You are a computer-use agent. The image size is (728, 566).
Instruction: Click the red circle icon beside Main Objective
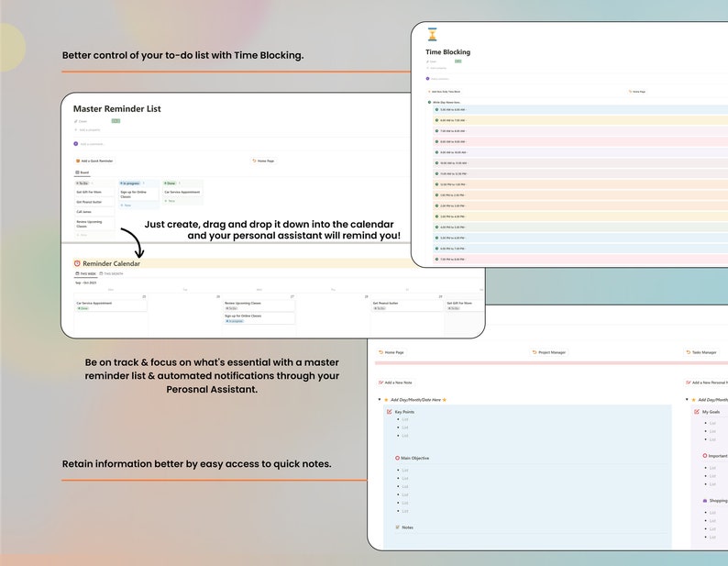point(397,458)
